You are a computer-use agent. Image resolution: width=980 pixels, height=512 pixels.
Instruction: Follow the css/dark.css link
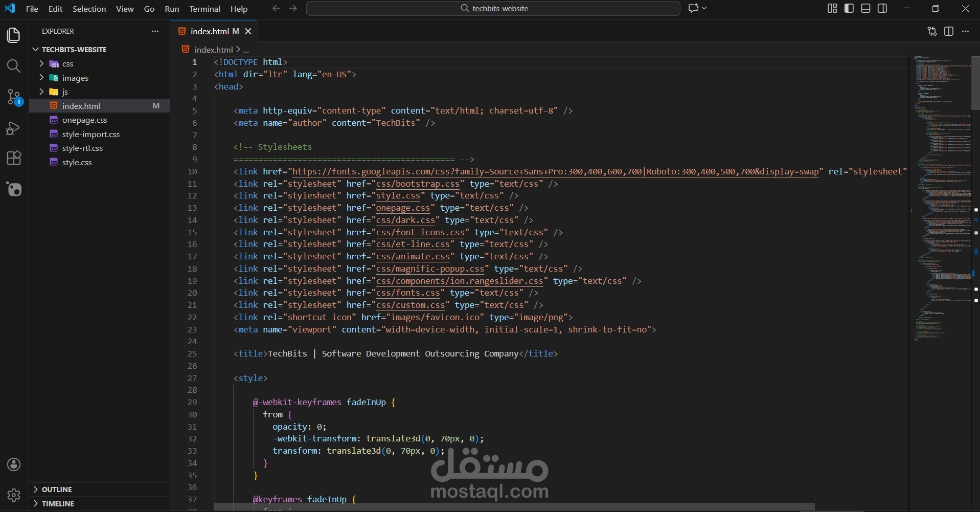tap(406, 220)
